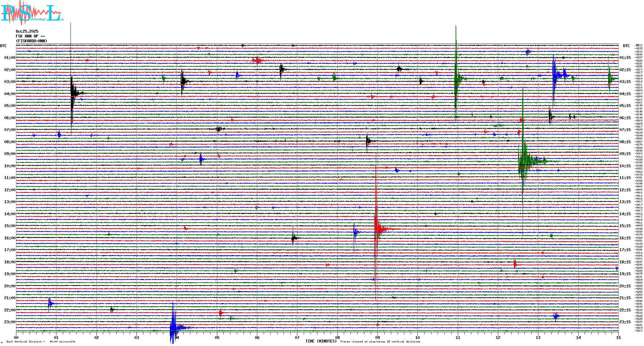Click the PSL Seismology Lab logo

pyautogui.click(x=32, y=13)
